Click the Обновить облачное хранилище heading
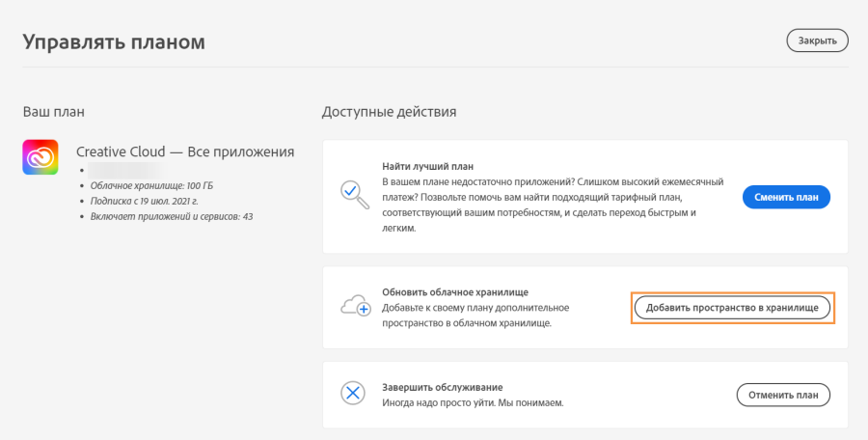This screenshot has height=440, width=868. click(x=455, y=291)
